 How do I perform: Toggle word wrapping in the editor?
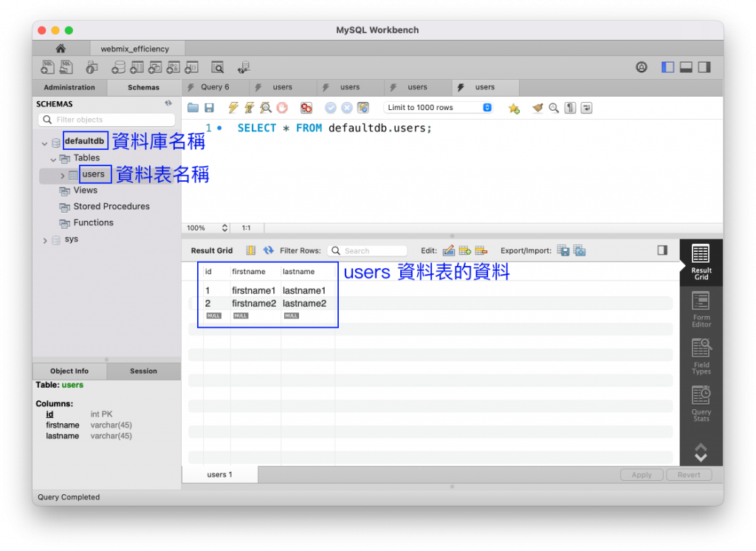pos(586,108)
